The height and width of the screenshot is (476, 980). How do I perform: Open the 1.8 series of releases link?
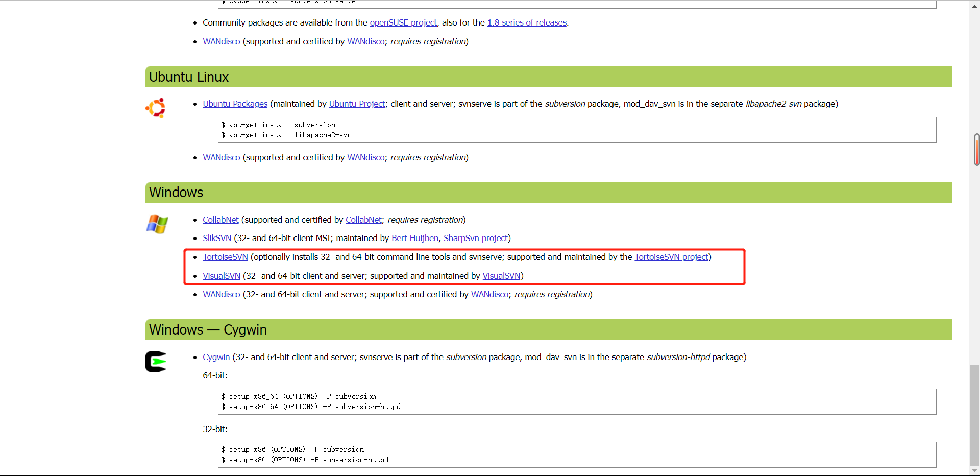point(527,22)
